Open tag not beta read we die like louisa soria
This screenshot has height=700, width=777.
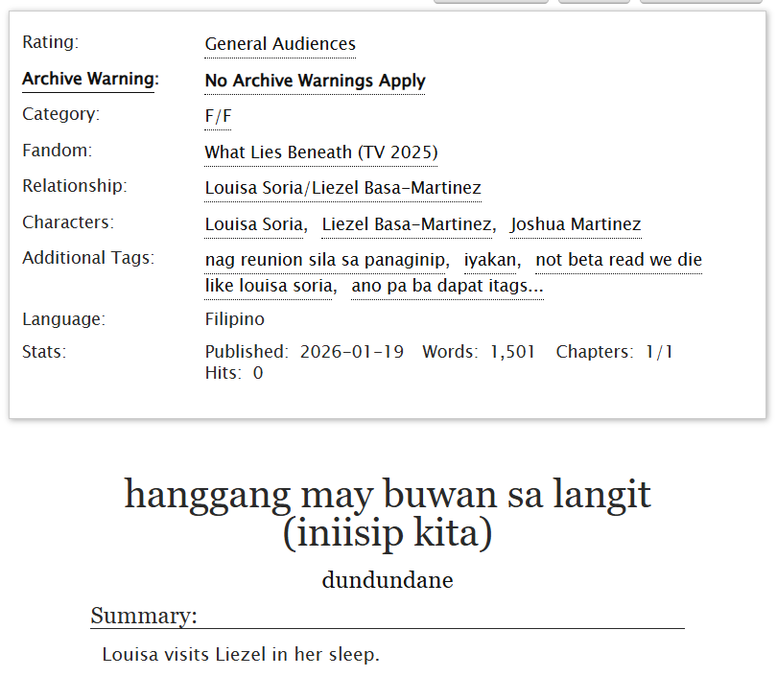619,260
